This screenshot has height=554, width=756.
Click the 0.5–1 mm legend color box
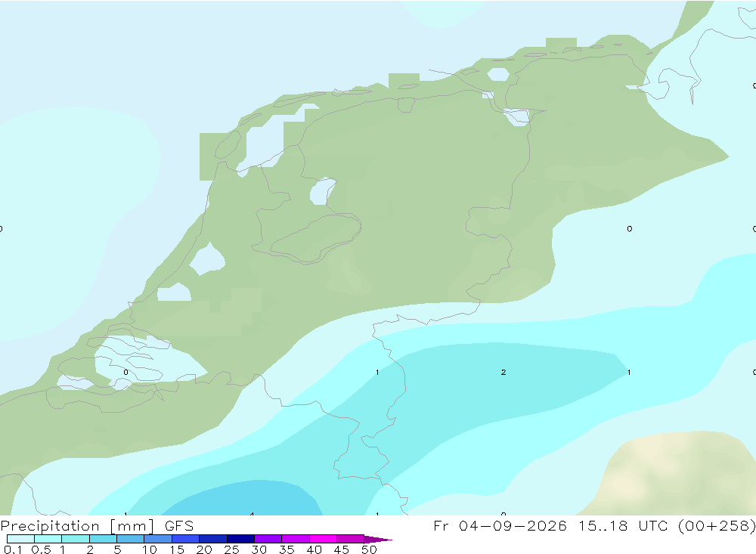tap(48, 539)
